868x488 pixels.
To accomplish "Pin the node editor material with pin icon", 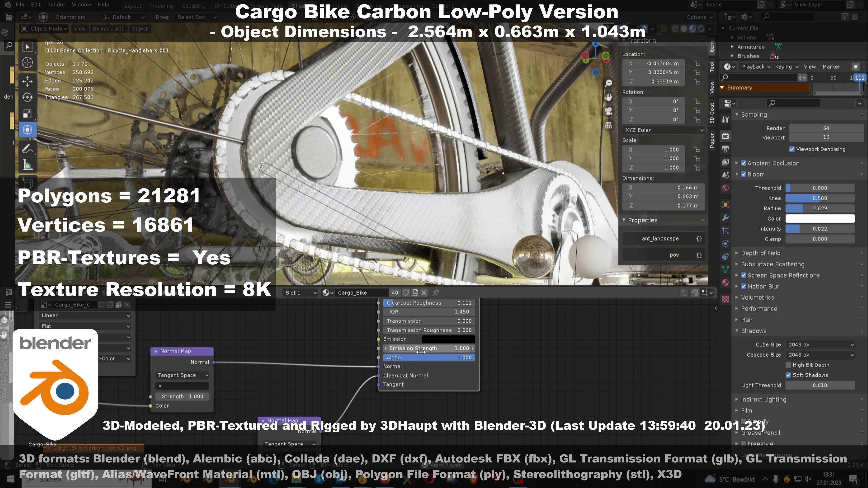I will [436, 292].
